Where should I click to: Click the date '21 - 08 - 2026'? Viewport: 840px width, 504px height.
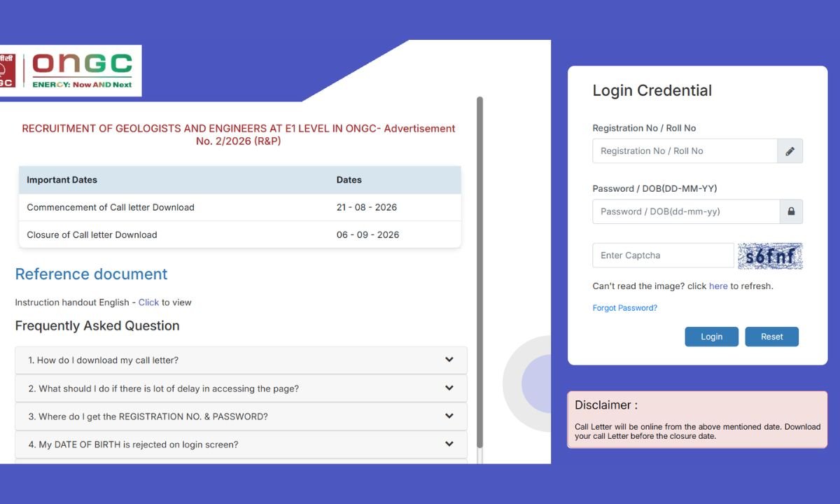367,207
